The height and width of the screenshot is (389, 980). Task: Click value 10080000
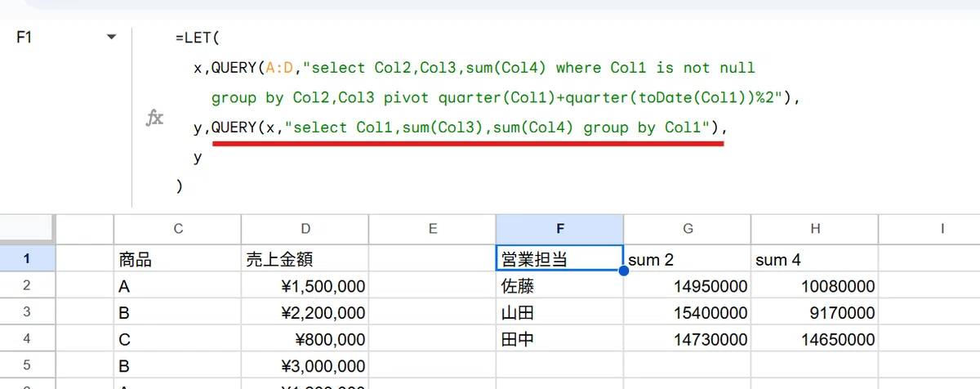814,287
